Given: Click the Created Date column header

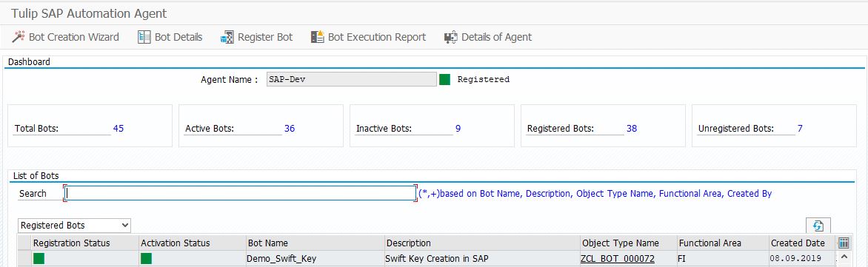Looking at the screenshot, I should click(x=801, y=243).
